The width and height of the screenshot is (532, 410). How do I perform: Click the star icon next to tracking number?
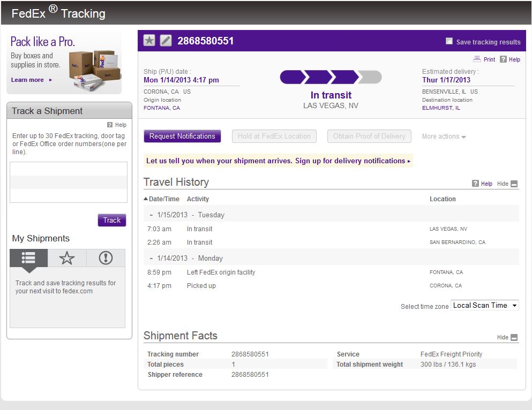click(149, 40)
